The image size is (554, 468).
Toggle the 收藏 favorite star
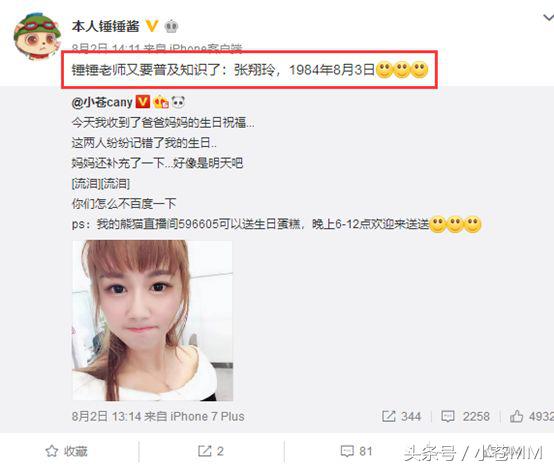tap(66, 451)
